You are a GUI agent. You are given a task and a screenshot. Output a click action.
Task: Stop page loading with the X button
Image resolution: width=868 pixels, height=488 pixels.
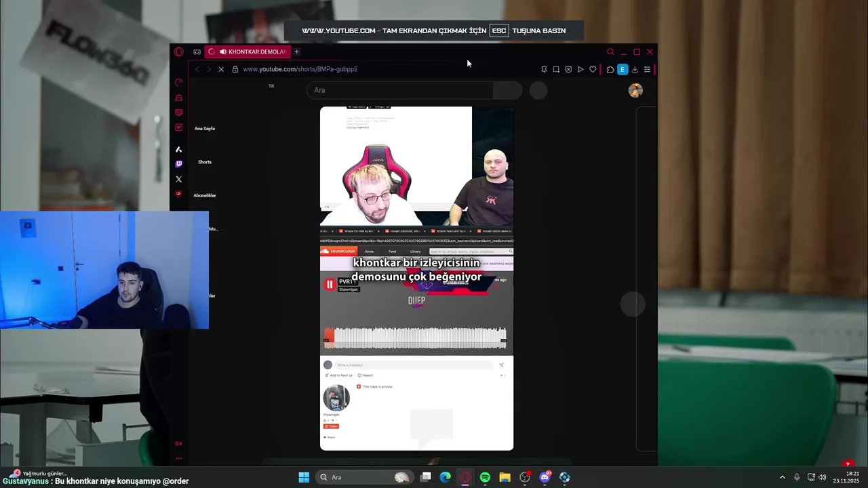pos(221,69)
